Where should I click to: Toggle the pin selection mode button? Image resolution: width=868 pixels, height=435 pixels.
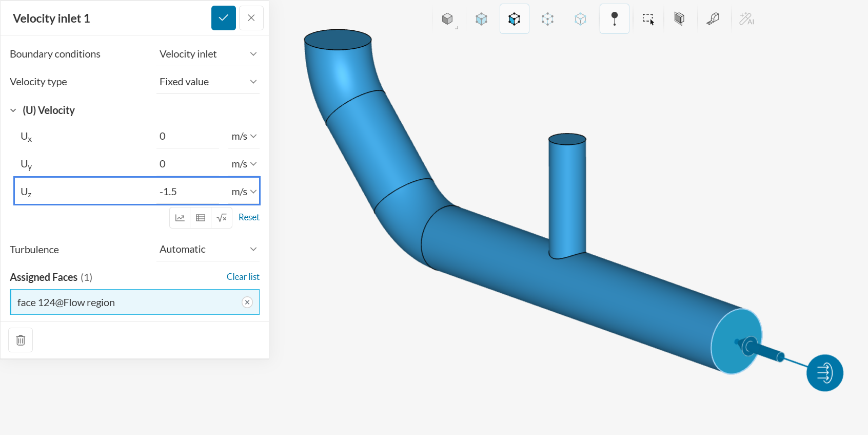tap(614, 20)
